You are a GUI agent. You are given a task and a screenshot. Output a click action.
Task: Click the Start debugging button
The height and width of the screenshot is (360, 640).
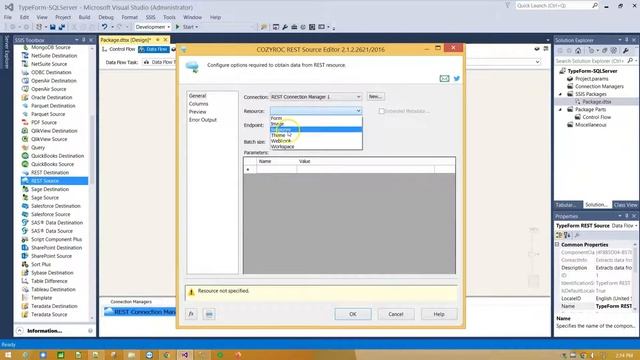click(x=185, y=27)
